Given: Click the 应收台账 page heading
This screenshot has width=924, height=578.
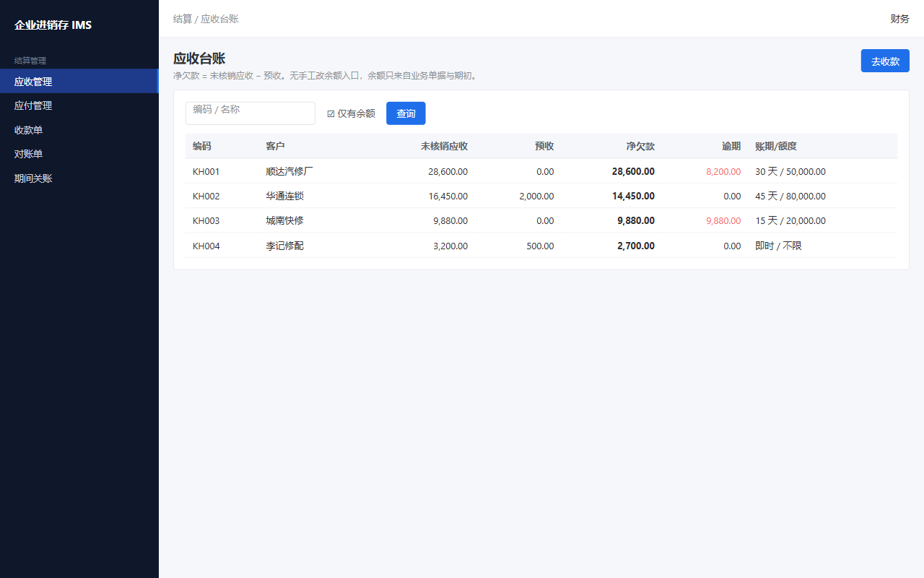Looking at the screenshot, I should tap(199, 59).
